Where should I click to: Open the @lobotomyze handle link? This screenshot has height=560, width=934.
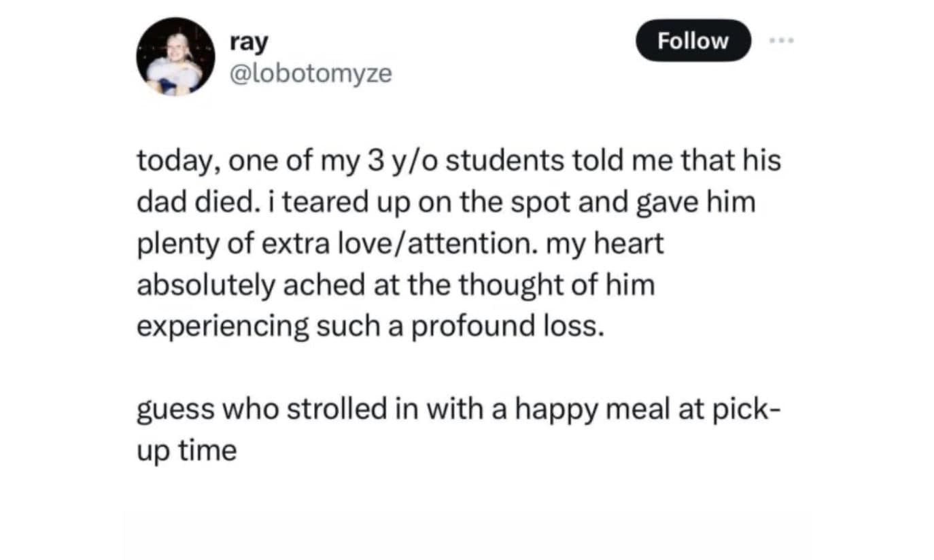click(311, 73)
